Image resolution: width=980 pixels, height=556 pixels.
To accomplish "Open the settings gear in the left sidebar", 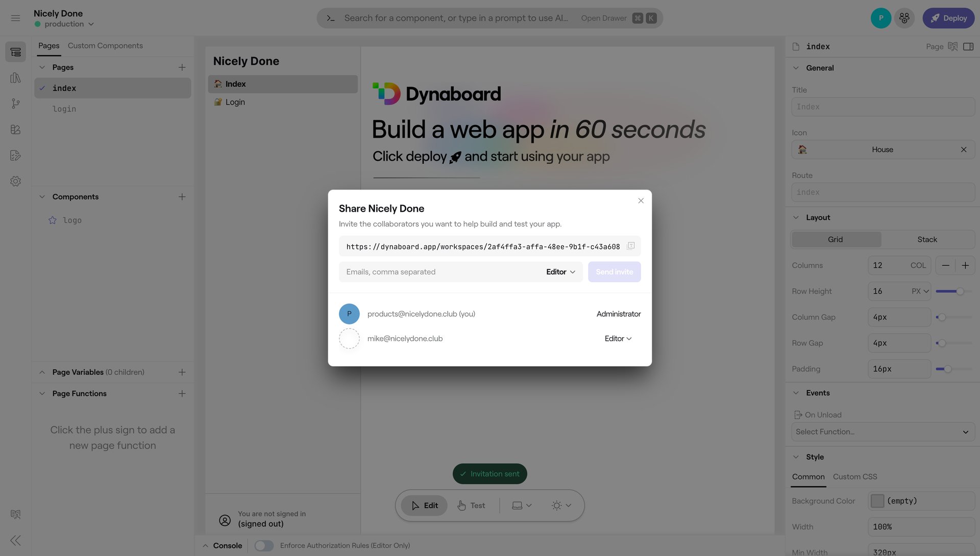I will (15, 181).
